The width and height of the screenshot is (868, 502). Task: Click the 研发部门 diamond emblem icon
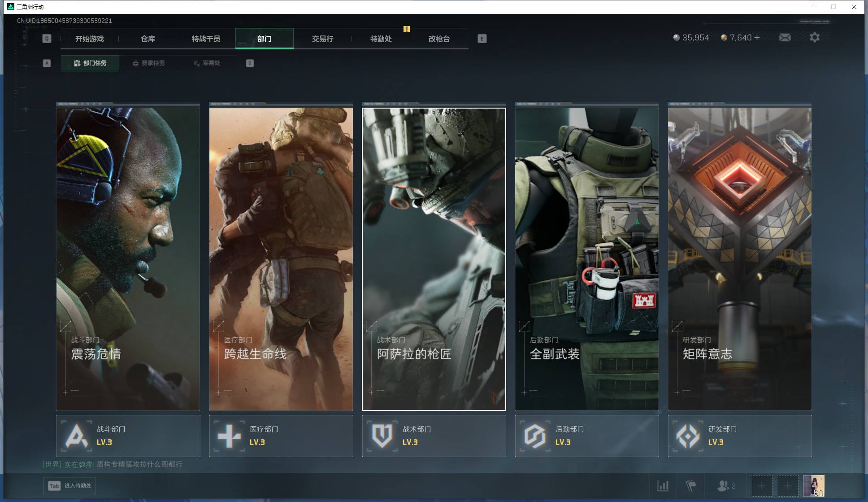(x=688, y=436)
